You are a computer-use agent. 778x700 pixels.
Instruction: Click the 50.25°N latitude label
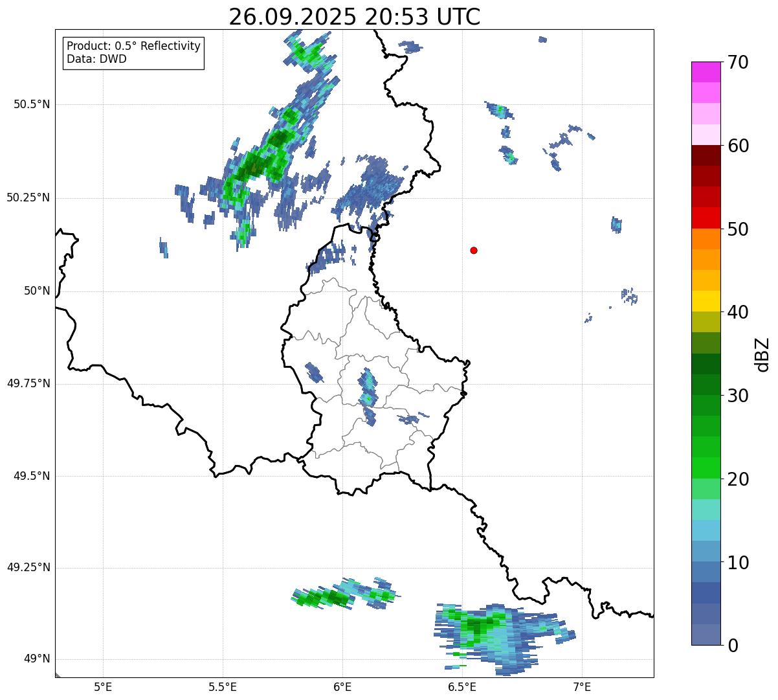point(28,198)
